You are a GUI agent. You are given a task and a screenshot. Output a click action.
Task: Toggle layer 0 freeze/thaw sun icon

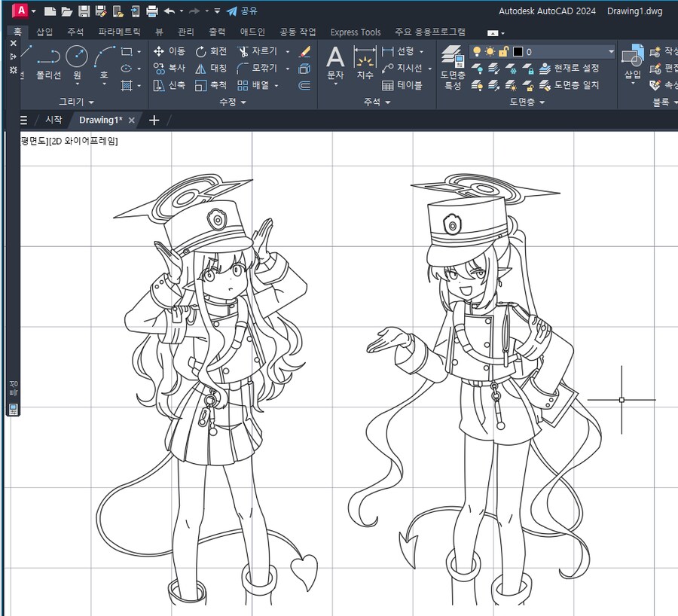(x=490, y=52)
